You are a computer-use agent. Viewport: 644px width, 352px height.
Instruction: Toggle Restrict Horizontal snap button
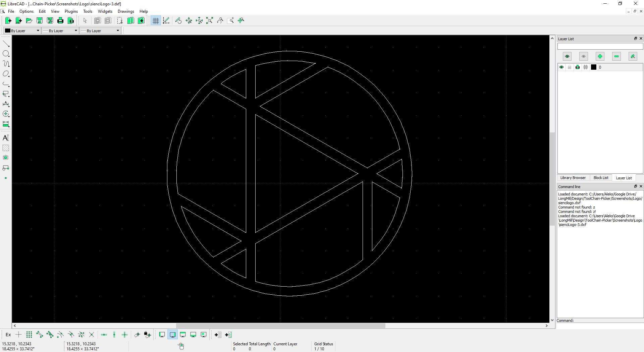click(104, 335)
